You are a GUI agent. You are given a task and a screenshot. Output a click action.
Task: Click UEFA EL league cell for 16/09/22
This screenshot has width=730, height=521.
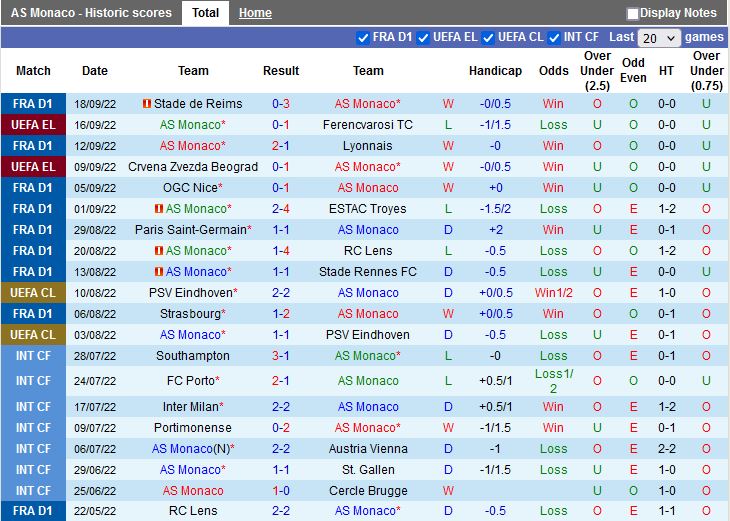[33, 125]
